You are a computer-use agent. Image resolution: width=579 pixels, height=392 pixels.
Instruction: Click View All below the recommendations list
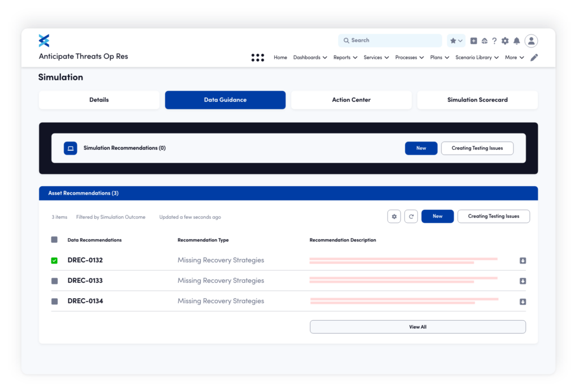coord(417,326)
